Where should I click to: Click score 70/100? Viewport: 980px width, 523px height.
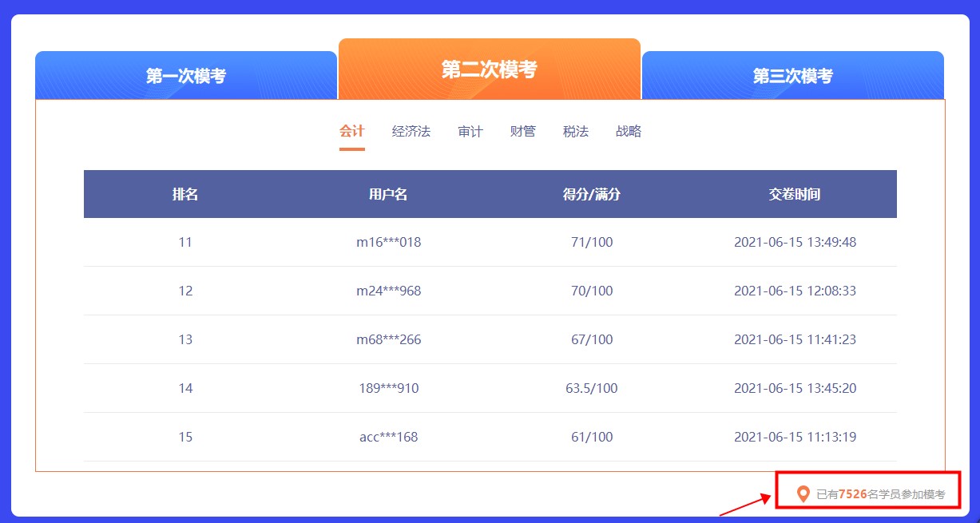pyautogui.click(x=592, y=291)
